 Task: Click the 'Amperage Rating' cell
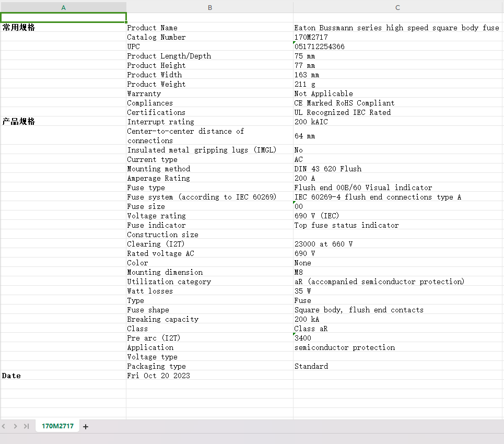(209, 178)
